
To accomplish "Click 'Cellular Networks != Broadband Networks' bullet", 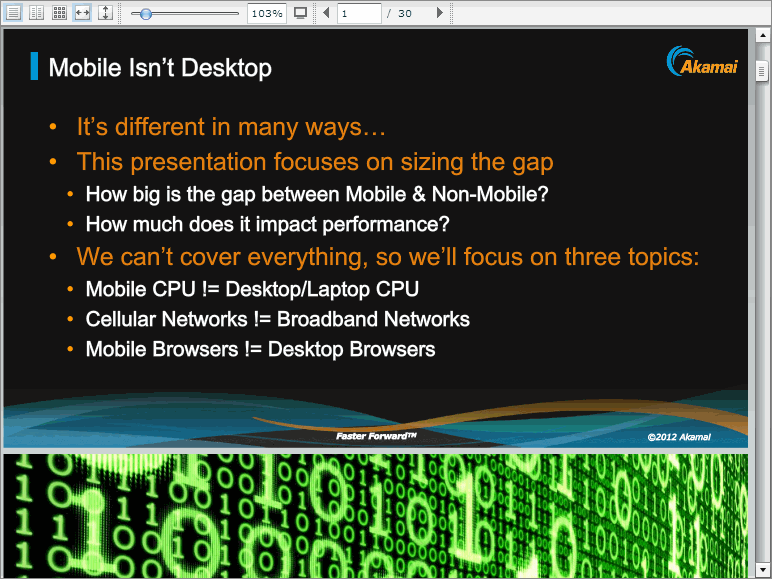I will click(x=278, y=320).
